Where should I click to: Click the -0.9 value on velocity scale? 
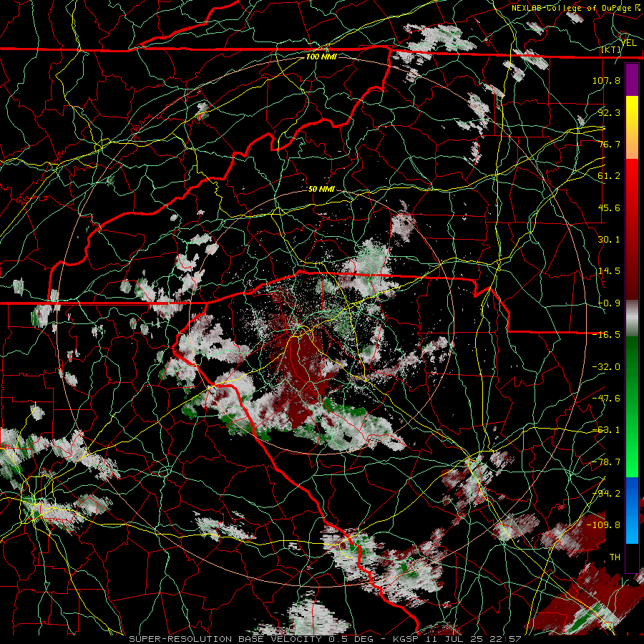(609, 303)
